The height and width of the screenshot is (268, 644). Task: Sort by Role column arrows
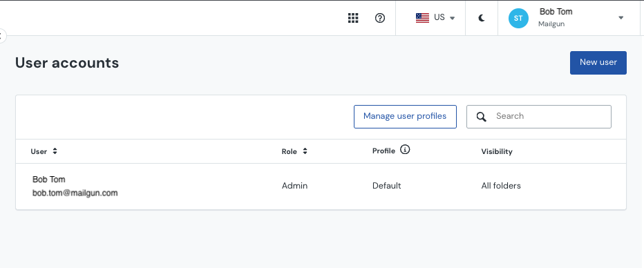305,151
